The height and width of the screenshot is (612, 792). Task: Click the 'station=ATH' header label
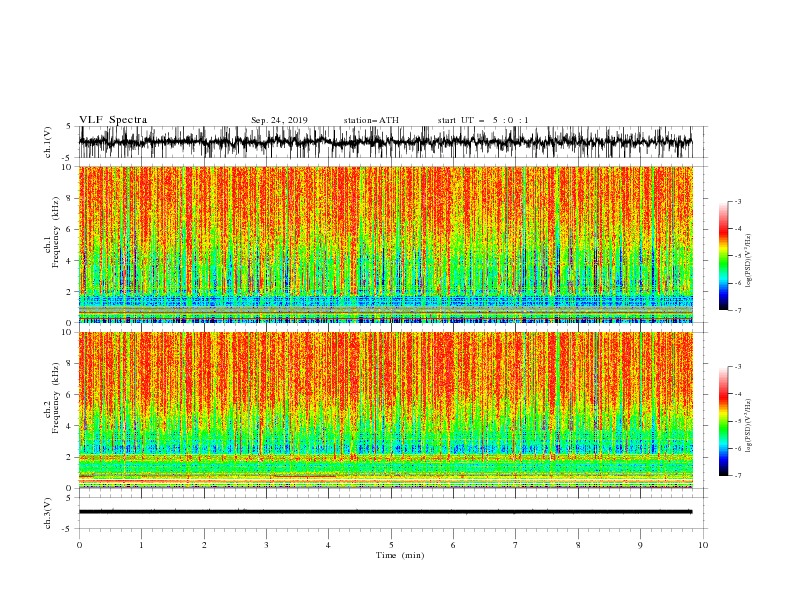(x=371, y=120)
